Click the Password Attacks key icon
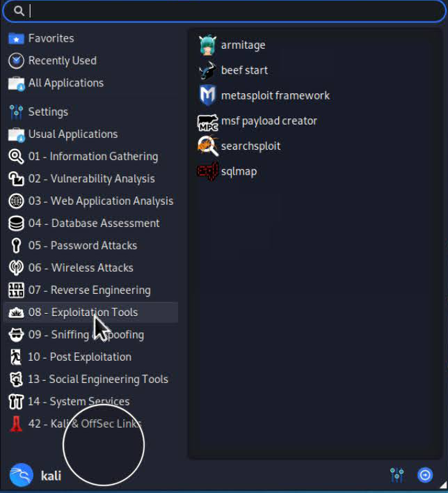 tap(16, 246)
